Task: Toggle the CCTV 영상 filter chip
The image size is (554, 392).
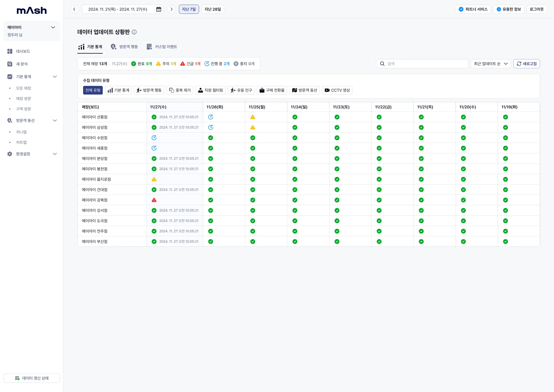Action: tap(337, 90)
